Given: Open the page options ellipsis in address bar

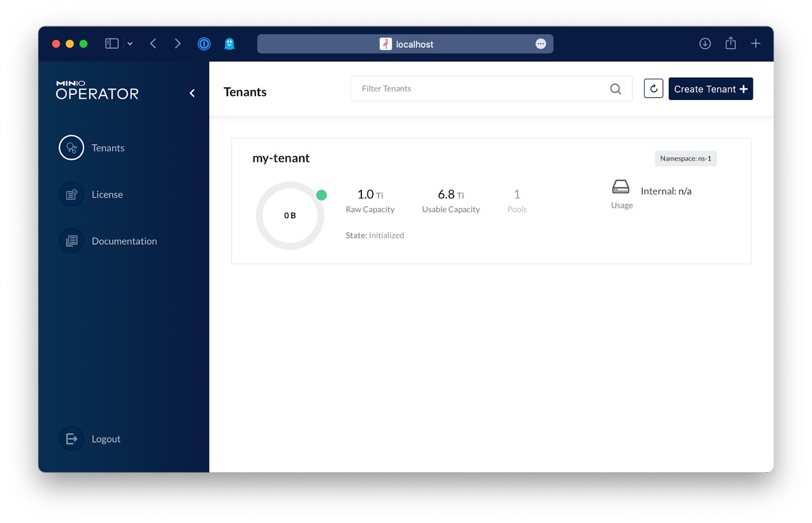Looking at the screenshot, I should click(540, 44).
